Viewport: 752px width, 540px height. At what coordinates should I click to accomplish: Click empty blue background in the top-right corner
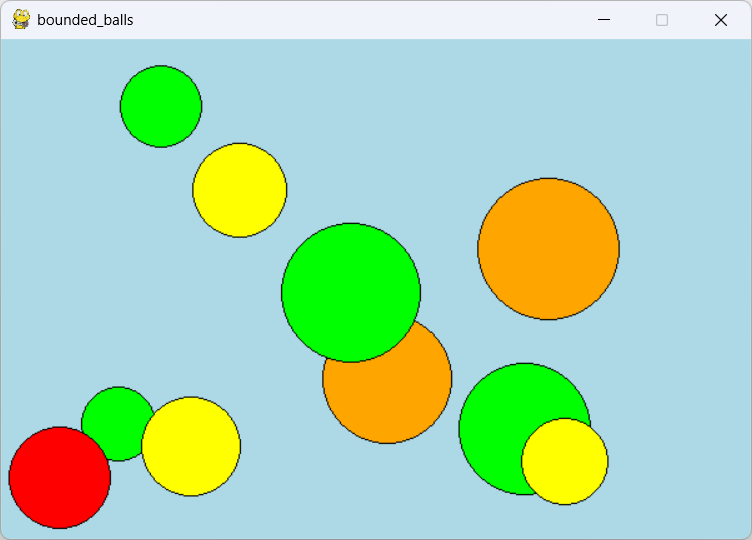(700, 80)
